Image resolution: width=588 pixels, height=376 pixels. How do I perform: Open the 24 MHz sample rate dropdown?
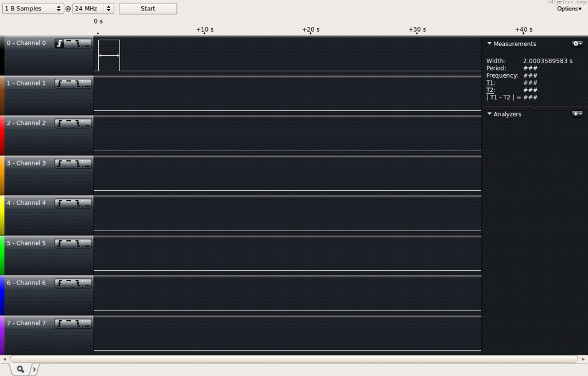click(93, 9)
